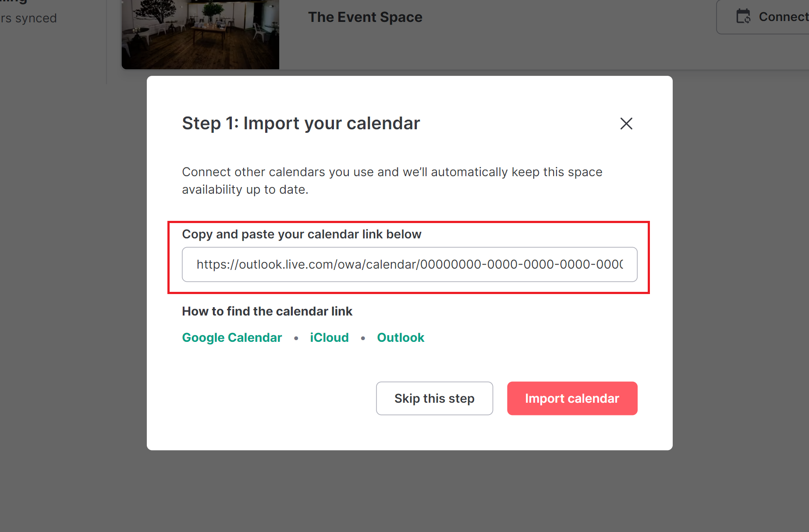Close the Import your calendar dialog

pyautogui.click(x=626, y=124)
